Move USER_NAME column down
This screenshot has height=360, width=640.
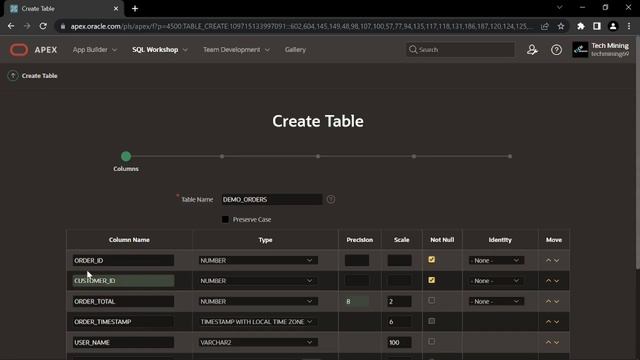tap(557, 342)
